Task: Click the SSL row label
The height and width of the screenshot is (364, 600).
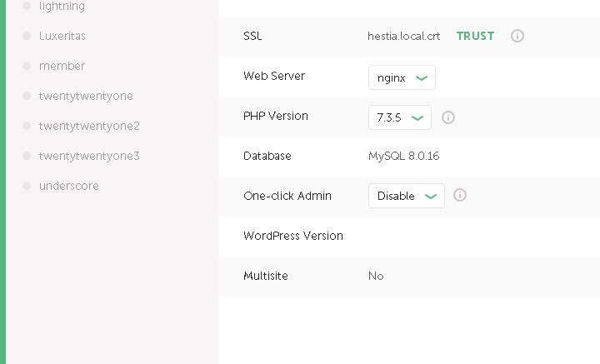Action: click(x=252, y=36)
